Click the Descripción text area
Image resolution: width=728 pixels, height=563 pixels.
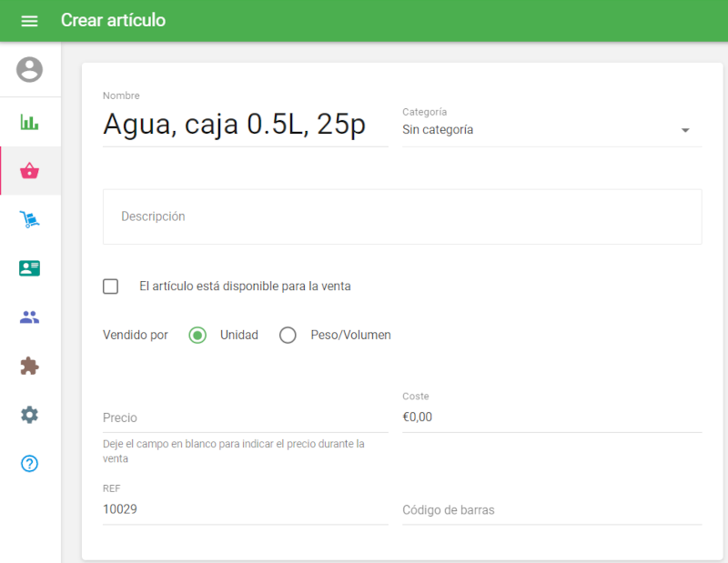coord(402,216)
